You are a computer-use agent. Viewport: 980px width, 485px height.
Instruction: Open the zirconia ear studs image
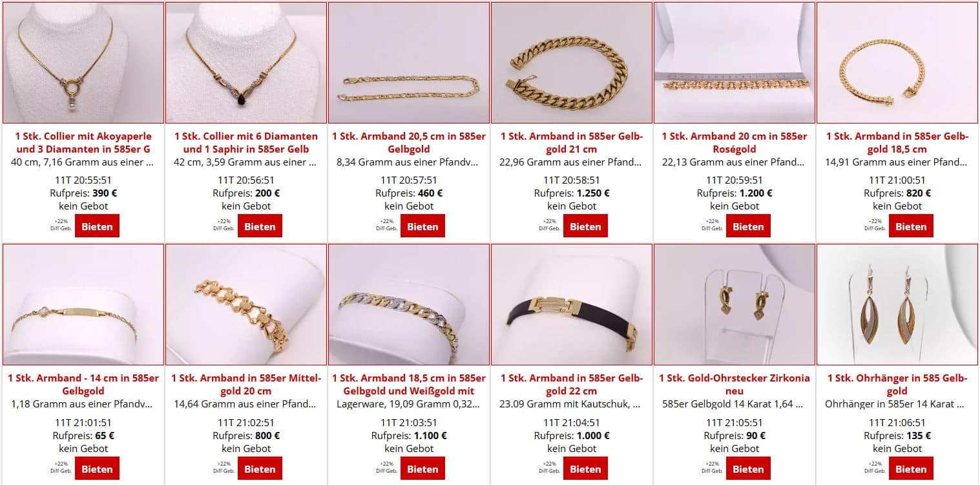[735, 305]
